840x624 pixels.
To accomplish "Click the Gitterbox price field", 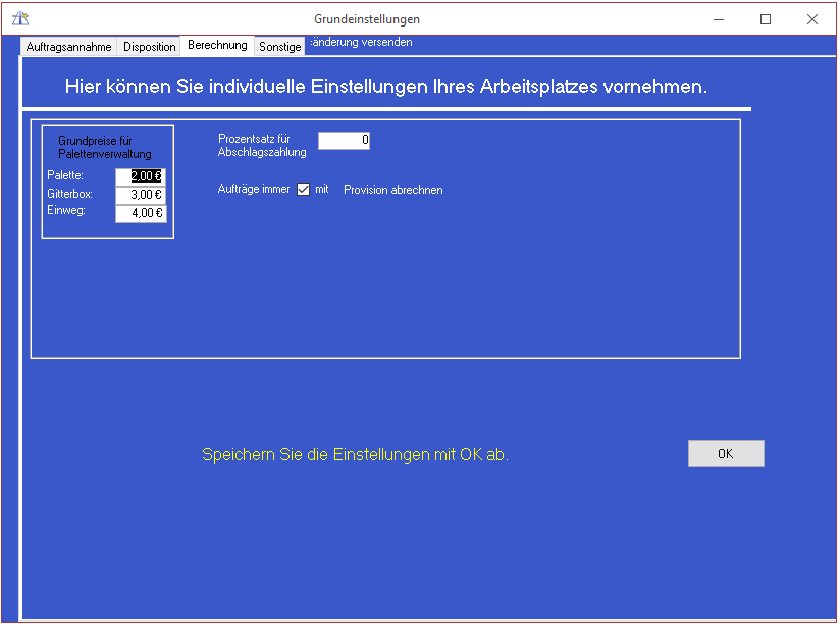I will 141,195.
